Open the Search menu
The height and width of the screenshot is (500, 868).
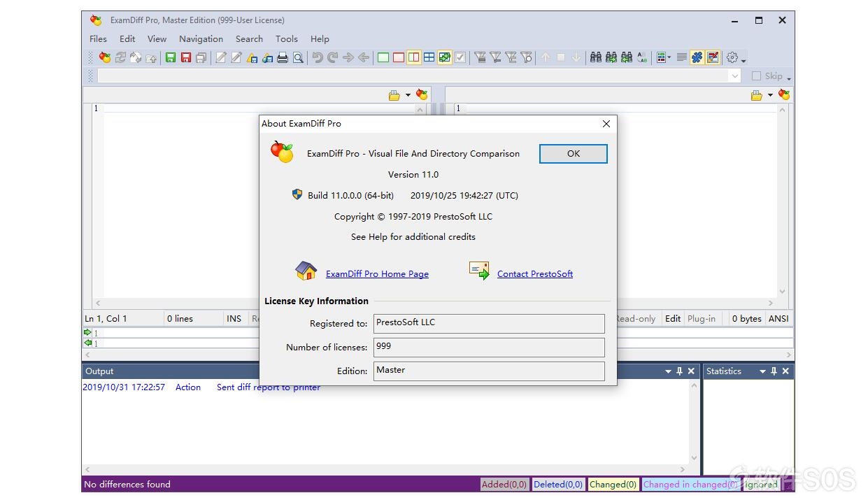point(249,39)
